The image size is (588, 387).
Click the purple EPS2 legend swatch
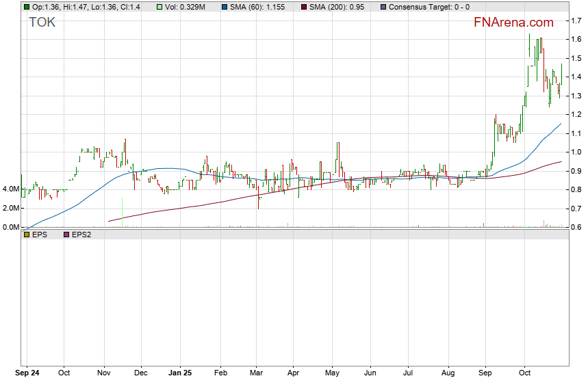coord(66,235)
